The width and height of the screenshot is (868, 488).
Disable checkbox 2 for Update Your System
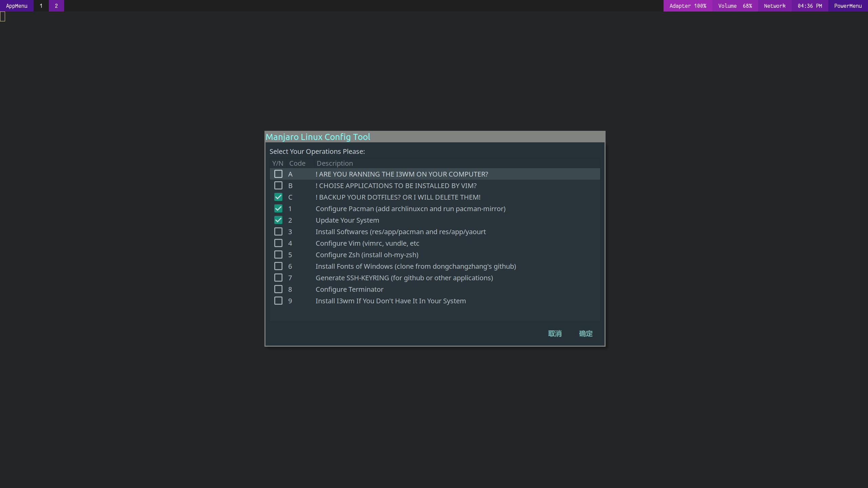(278, 220)
